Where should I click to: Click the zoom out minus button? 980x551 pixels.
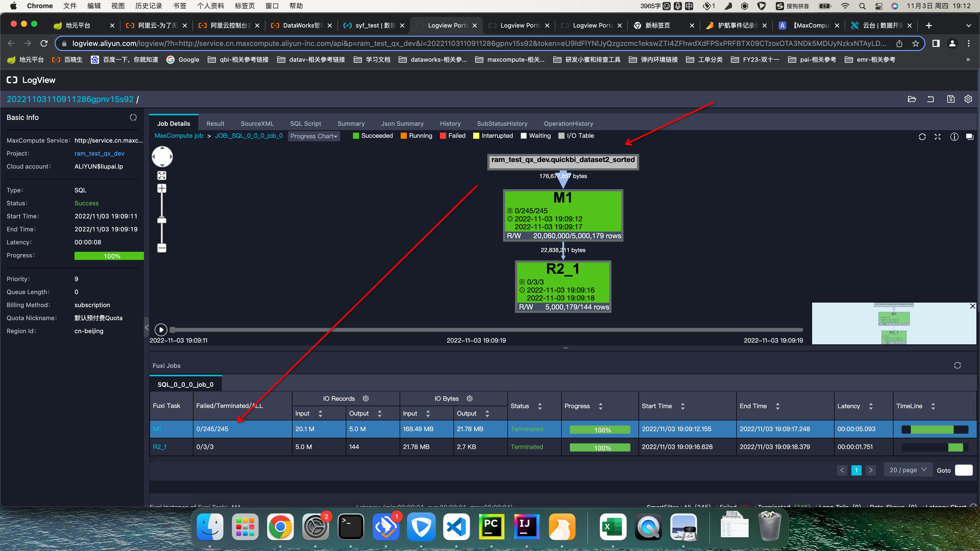click(x=162, y=248)
